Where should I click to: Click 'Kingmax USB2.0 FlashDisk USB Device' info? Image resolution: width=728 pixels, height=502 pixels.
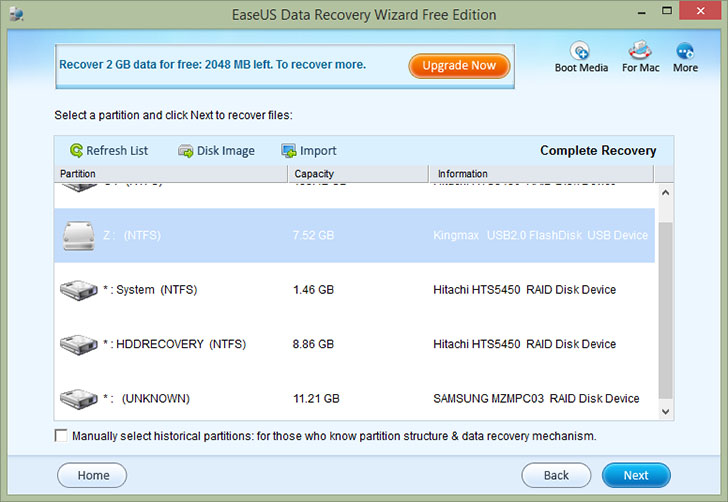point(540,235)
